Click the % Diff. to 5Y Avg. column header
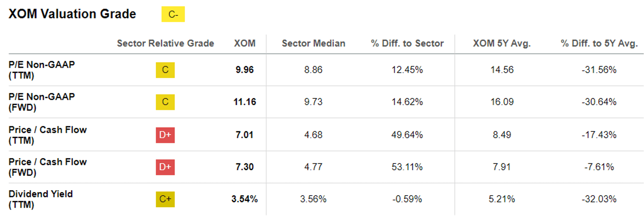The height and width of the screenshot is (217, 644). pyautogui.click(x=599, y=43)
